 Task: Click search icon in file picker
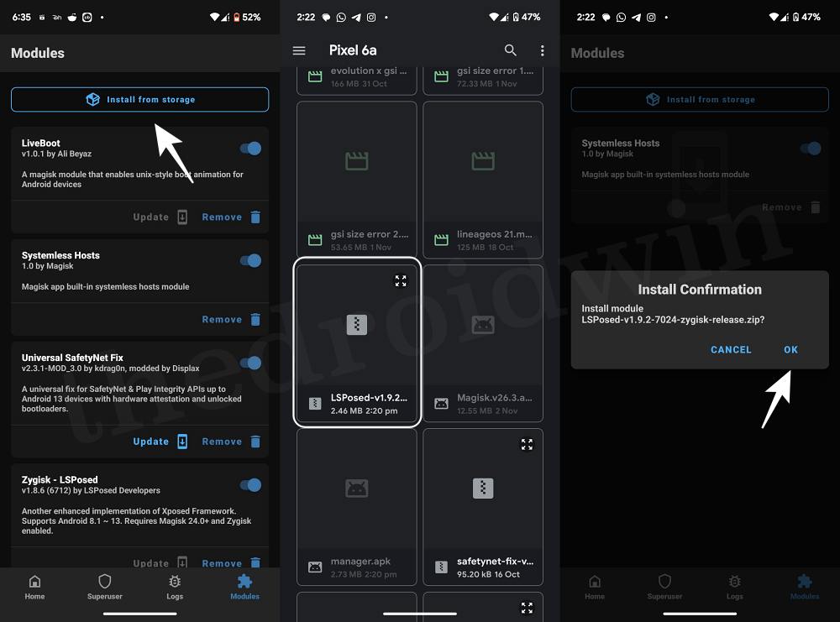tap(511, 50)
